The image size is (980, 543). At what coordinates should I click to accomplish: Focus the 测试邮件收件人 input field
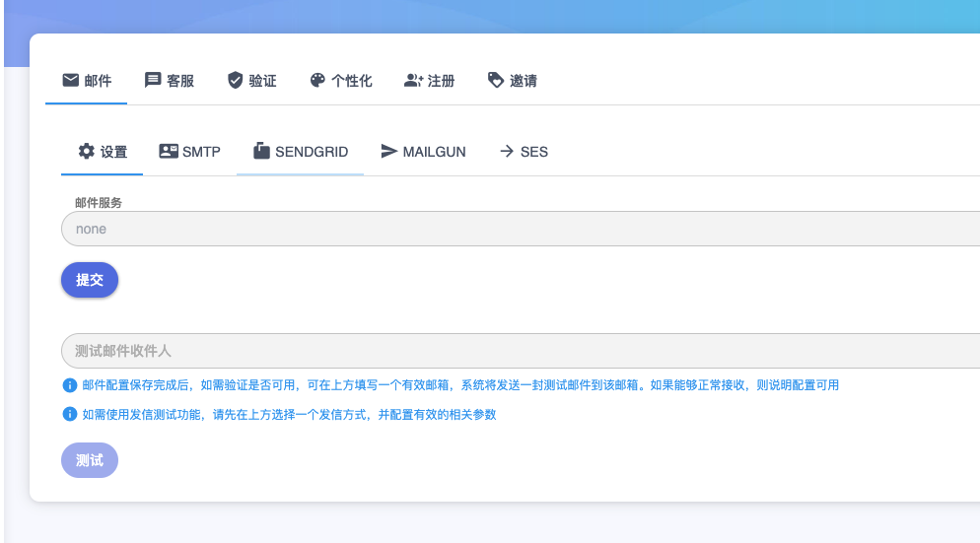[x=521, y=351]
